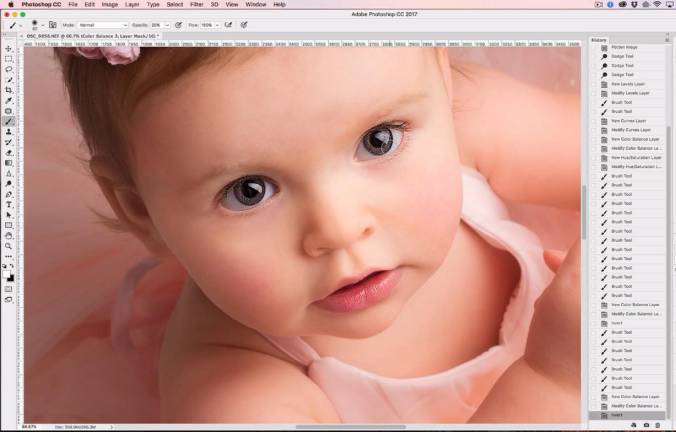This screenshot has height=432, width=676.
Task: Select the Modify Hue/Saturation history state
Action: [x=636, y=166]
